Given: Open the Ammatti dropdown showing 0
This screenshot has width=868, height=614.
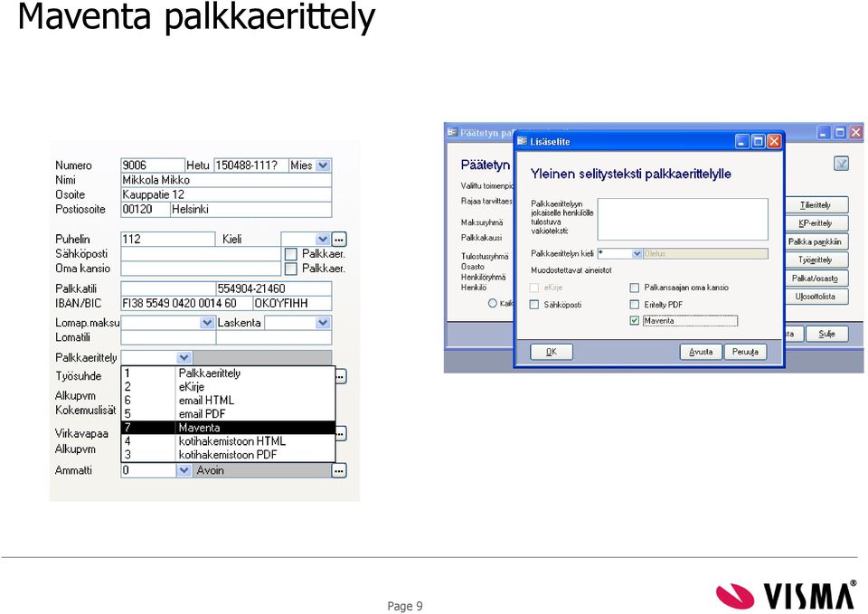Looking at the screenshot, I should tap(184, 470).
